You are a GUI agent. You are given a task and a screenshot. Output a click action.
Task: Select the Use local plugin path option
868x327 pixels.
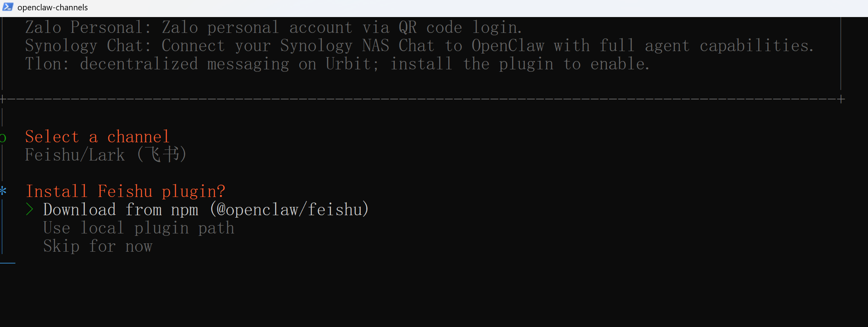pos(139,228)
